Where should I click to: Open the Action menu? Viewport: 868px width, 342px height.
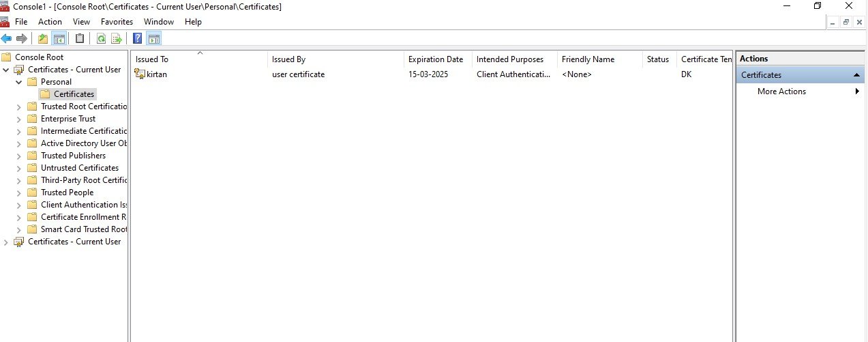(x=50, y=22)
